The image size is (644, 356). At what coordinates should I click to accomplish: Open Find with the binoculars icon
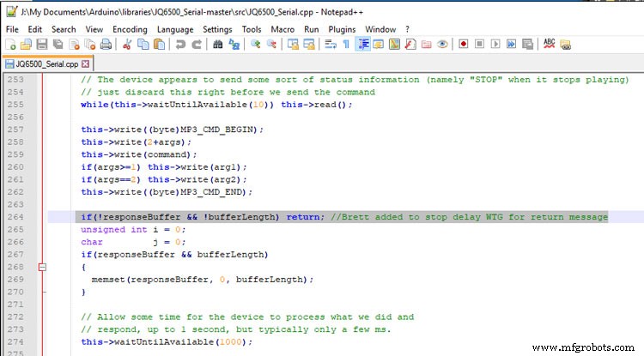pyautogui.click(x=219, y=44)
